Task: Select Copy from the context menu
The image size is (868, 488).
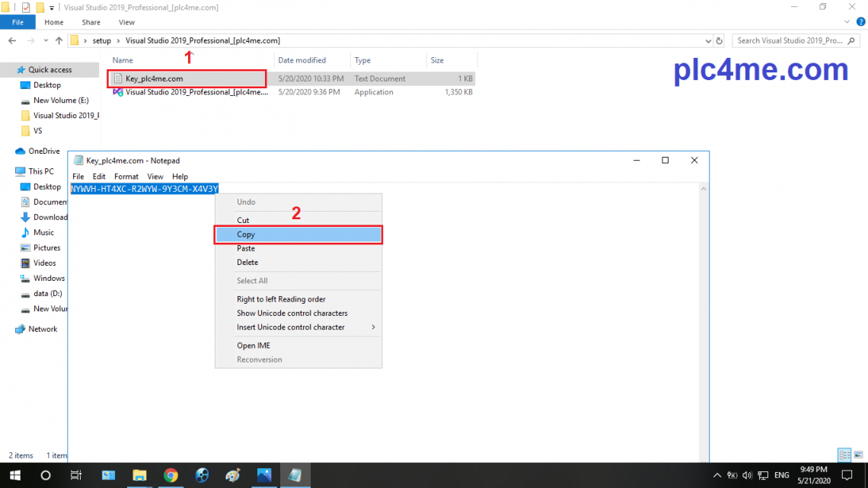Action: [x=245, y=234]
